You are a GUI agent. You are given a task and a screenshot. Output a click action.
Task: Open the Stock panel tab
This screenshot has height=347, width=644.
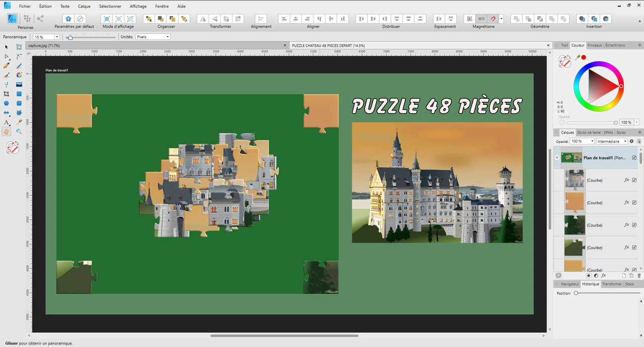point(629,284)
